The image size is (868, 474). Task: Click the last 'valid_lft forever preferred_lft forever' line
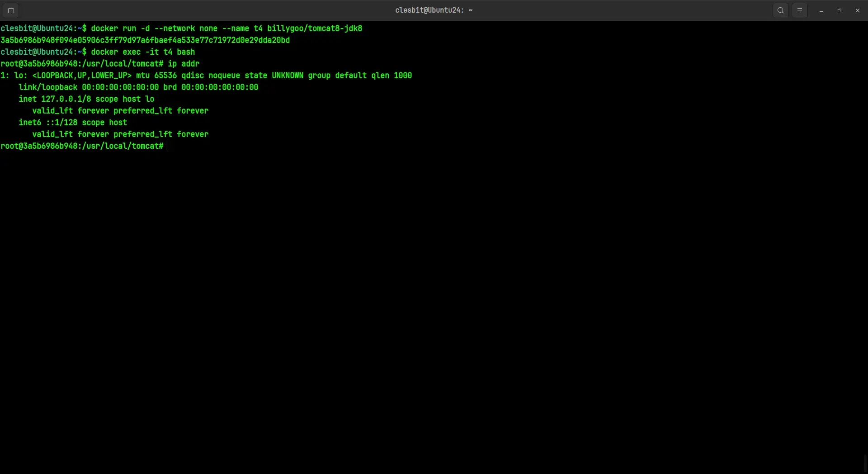click(120, 134)
